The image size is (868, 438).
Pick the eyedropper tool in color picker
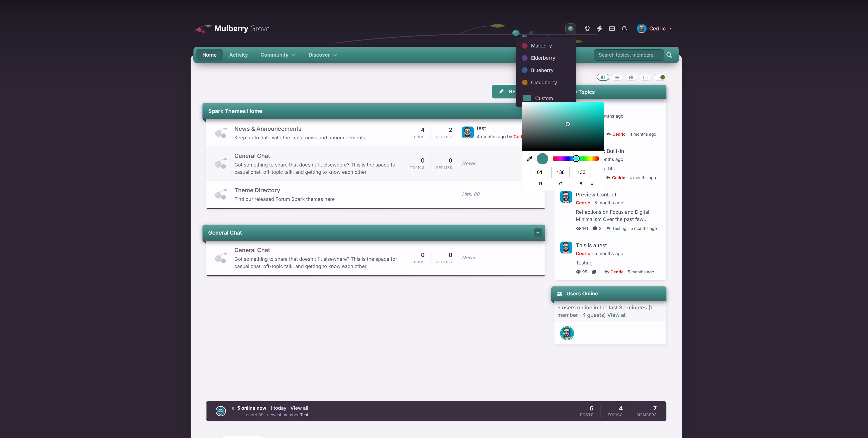tap(529, 159)
